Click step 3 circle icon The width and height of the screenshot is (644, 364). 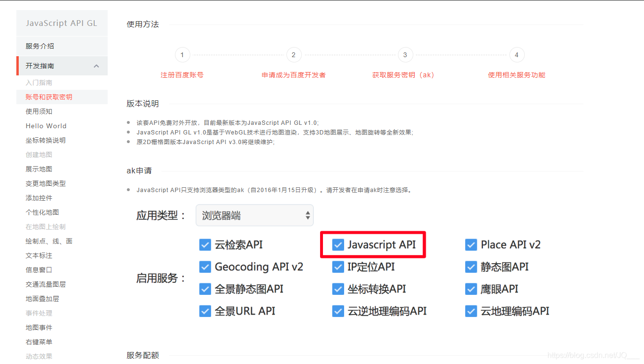click(405, 55)
